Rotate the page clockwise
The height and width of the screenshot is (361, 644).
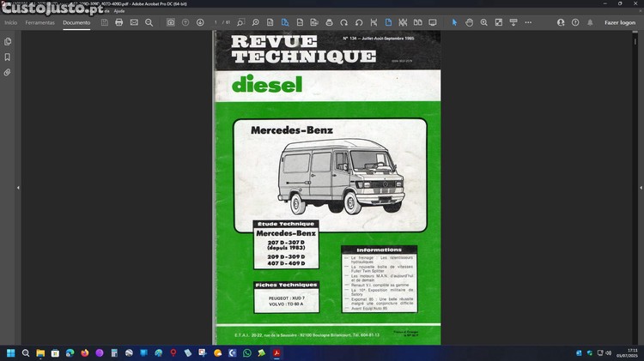(x=345, y=22)
